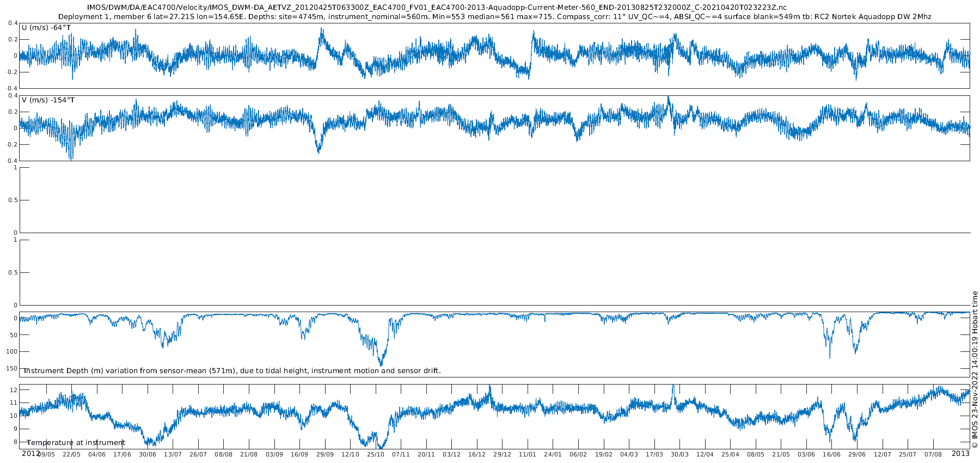Click the '30/06' date tick label
This screenshot has width=980, height=463.
(148, 454)
